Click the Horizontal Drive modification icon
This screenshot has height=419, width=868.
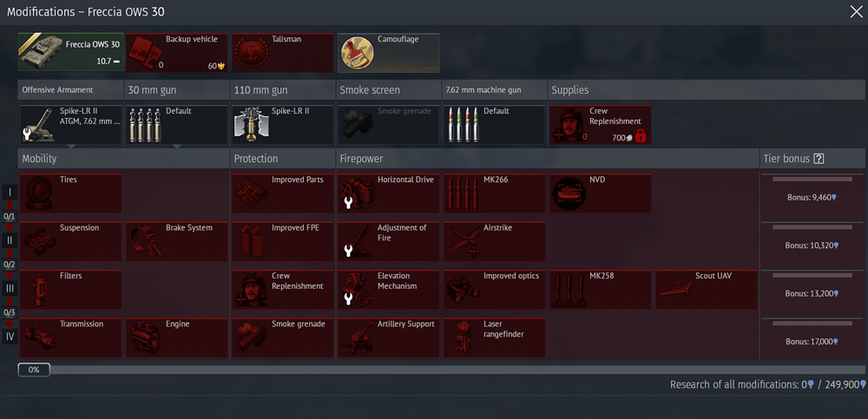(x=357, y=194)
